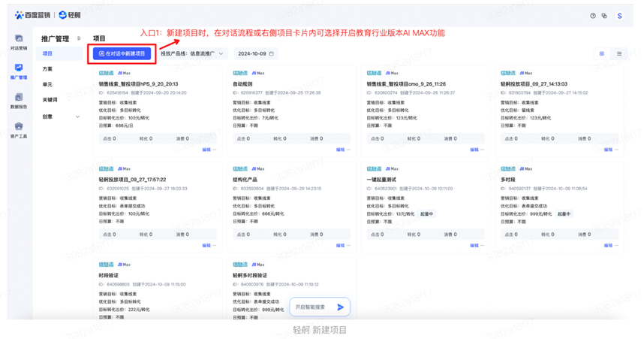The height and width of the screenshot is (339, 644).
Task: Switch to list view layout
Action: (x=619, y=54)
